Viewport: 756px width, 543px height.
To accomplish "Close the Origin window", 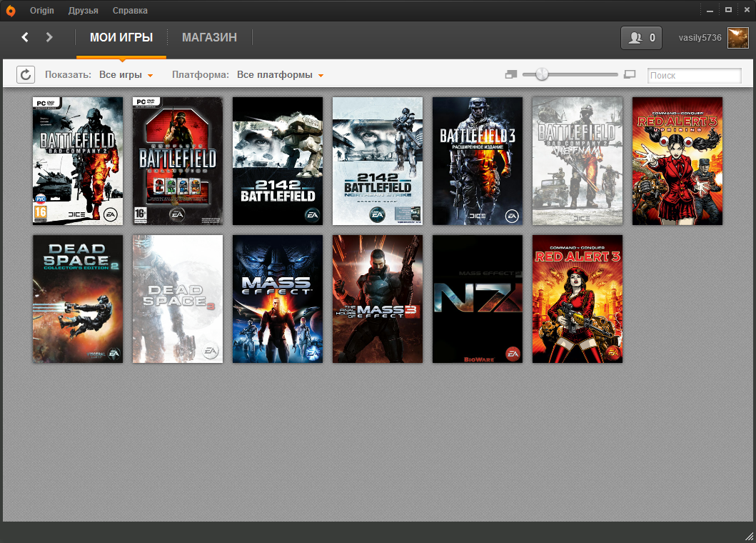I will 747,10.
